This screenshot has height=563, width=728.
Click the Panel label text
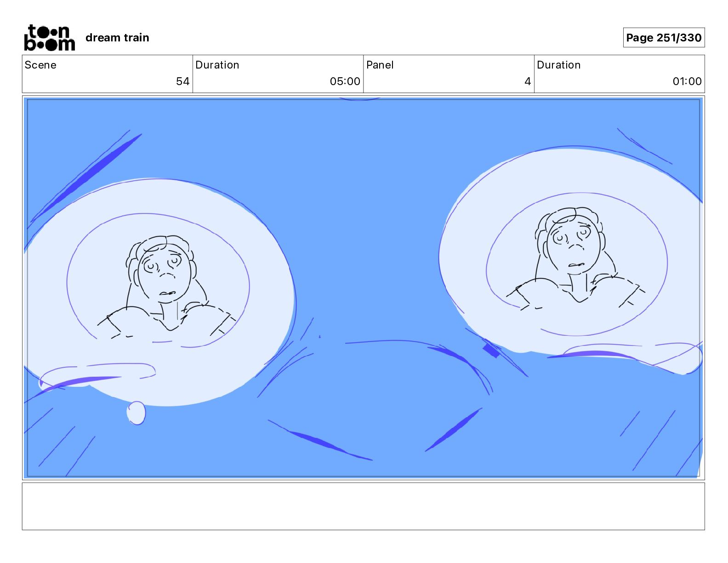coord(380,65)
